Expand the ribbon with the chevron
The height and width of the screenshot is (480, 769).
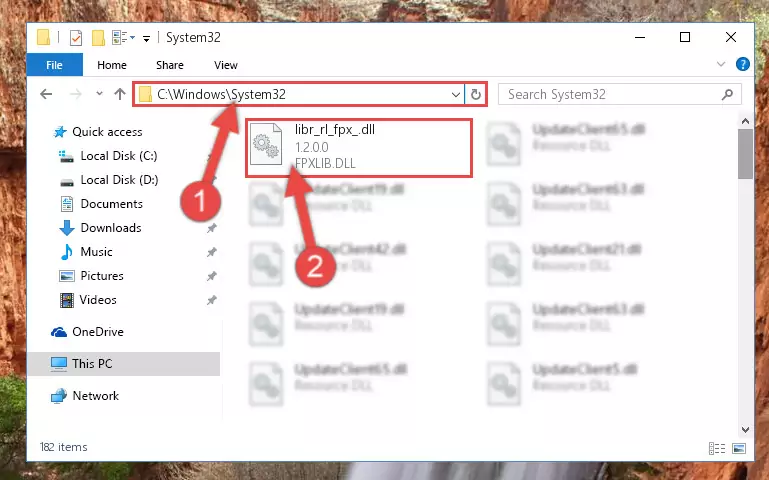tap(720, 64)
